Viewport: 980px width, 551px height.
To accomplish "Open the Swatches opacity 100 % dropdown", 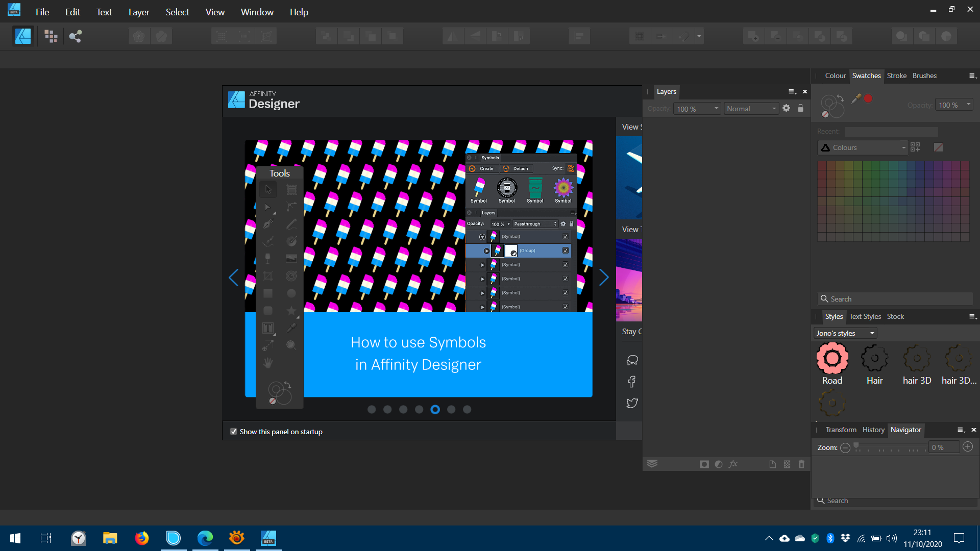I will (954, 105).
